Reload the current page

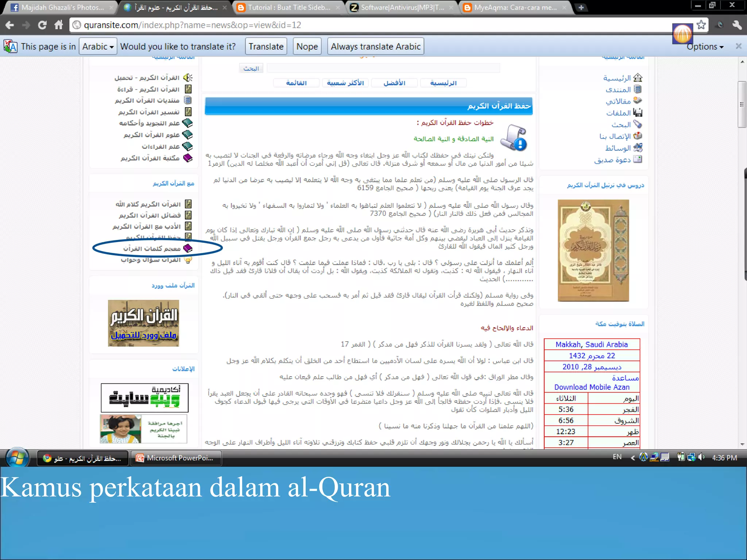42,25
